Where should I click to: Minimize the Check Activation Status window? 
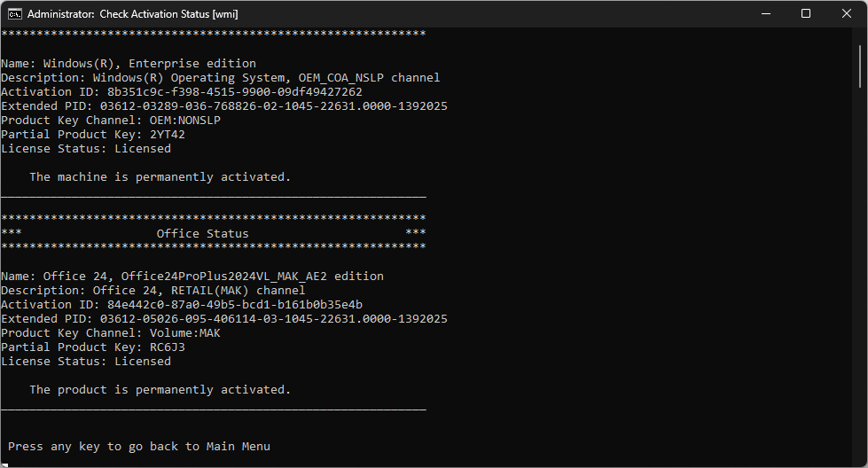point(765,14)
